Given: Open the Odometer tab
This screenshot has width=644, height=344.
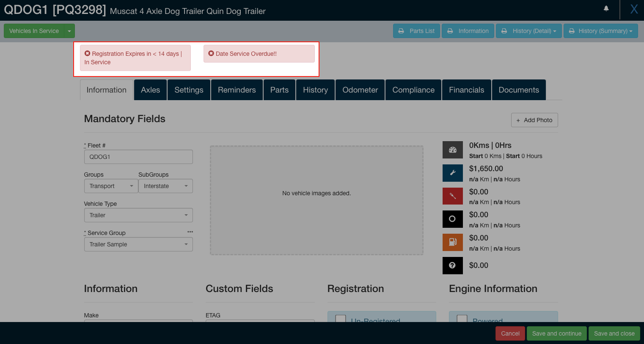Looking at the screenshot, I should point(360,90).
